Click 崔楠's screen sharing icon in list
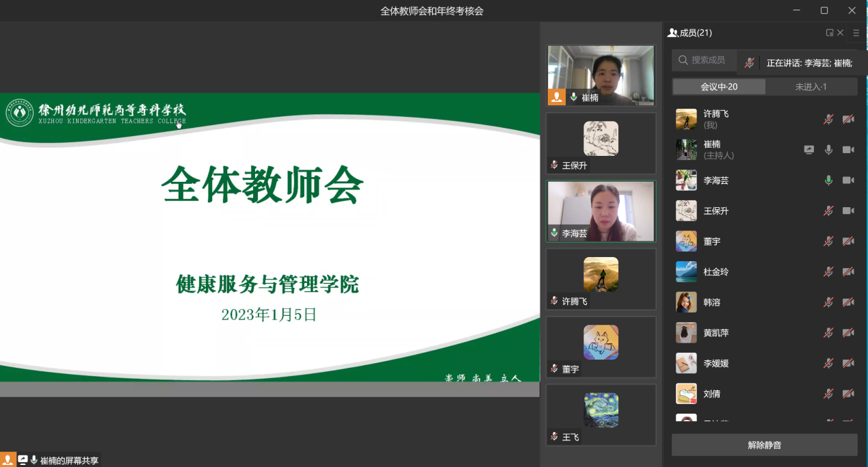 click(x=808, y=150)
